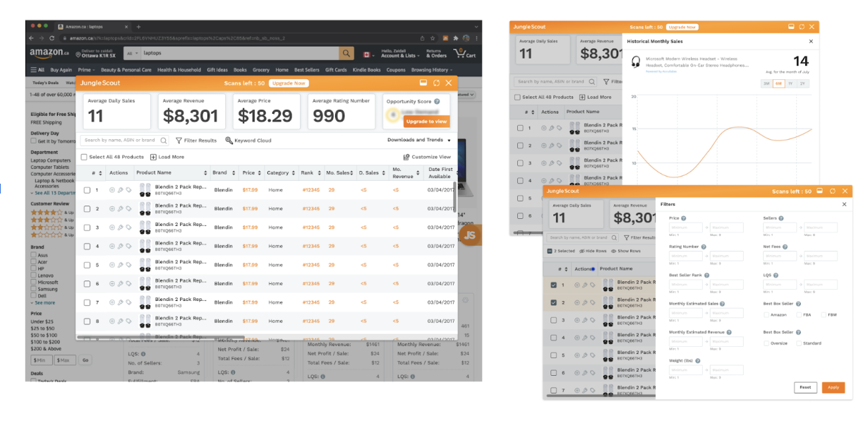Tick the FBM checkbox in Filters
This screenshot has height=438, width=868.
pos(823,315)
